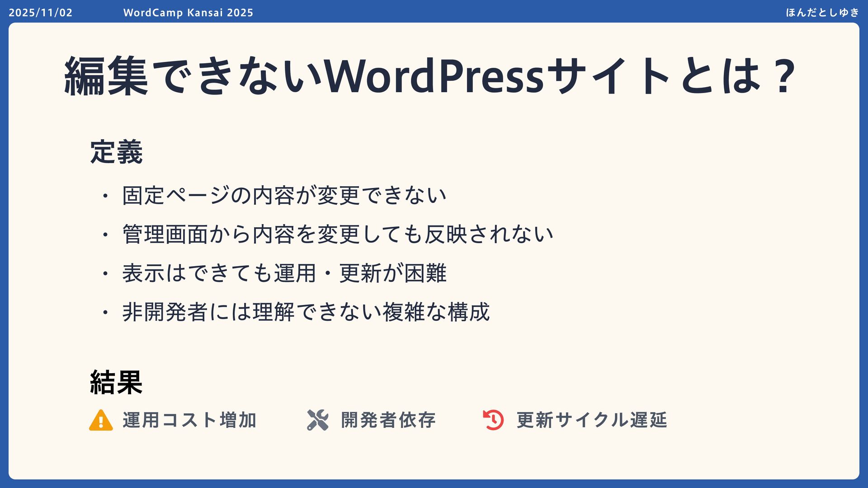
Task: Click the 開発者依存 label
Action: click(x=388, y=420)
